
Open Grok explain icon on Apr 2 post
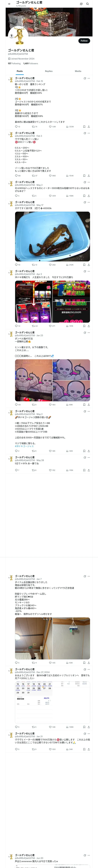click(x=85, y=271)
